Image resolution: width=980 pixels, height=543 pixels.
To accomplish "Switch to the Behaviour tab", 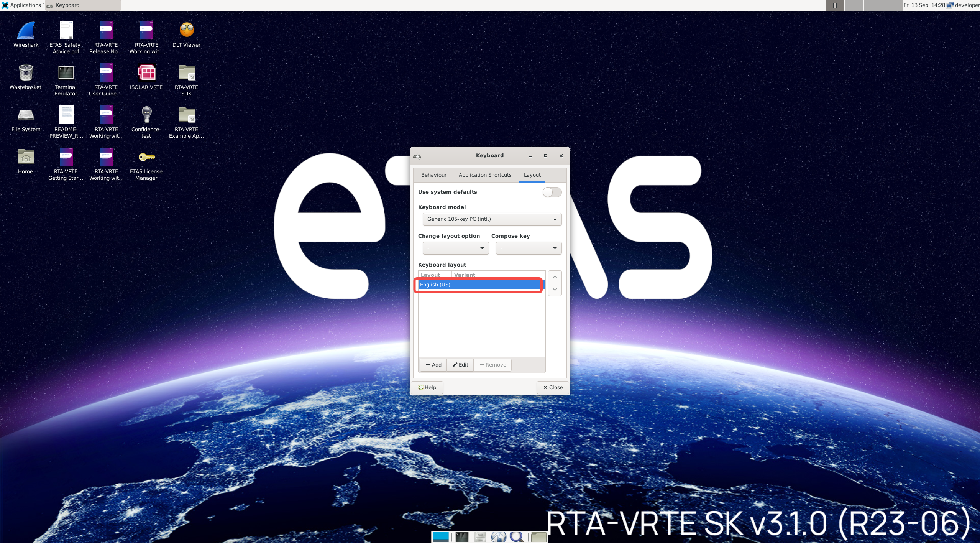I will [433, 175].
